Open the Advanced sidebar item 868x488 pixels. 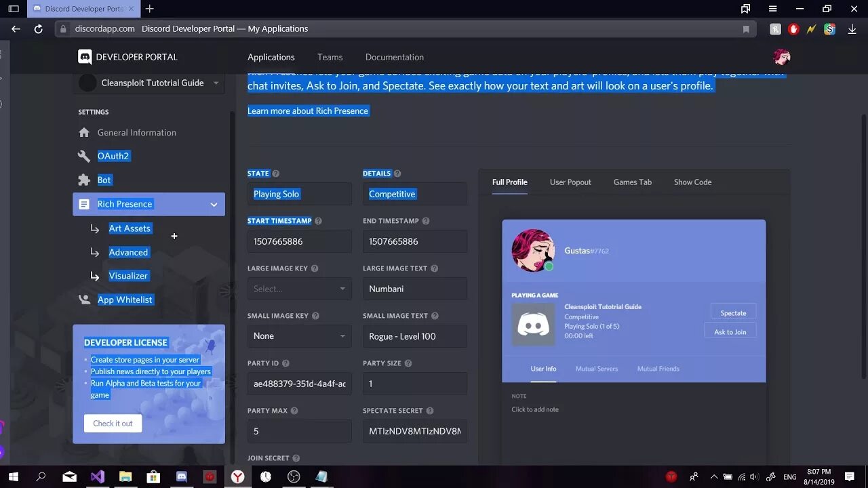point(128,252)
